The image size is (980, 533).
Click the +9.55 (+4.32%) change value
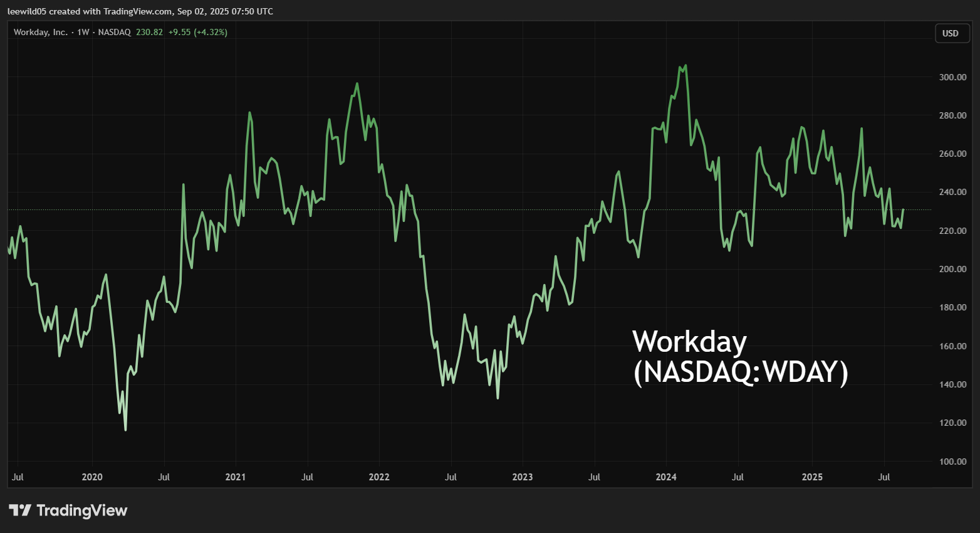(198, 32)
